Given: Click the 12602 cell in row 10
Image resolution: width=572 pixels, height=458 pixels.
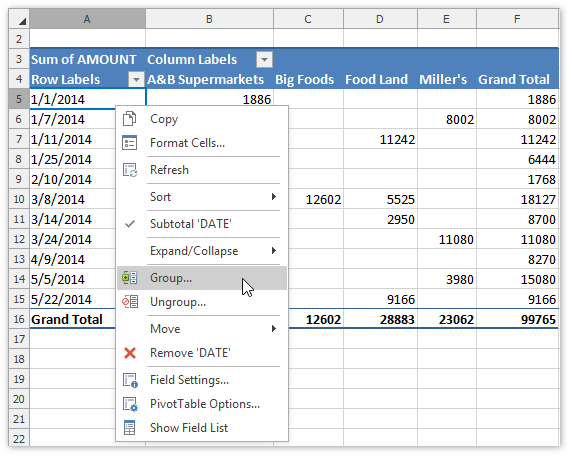Looking at the screenshot, I should (x=316, y=199).
